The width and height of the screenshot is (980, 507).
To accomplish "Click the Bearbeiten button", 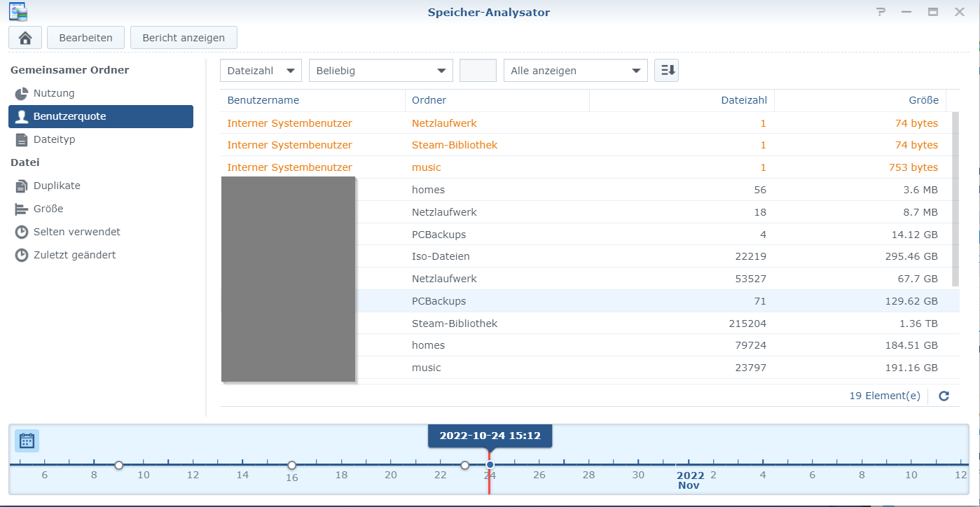I will coord(85,38).
